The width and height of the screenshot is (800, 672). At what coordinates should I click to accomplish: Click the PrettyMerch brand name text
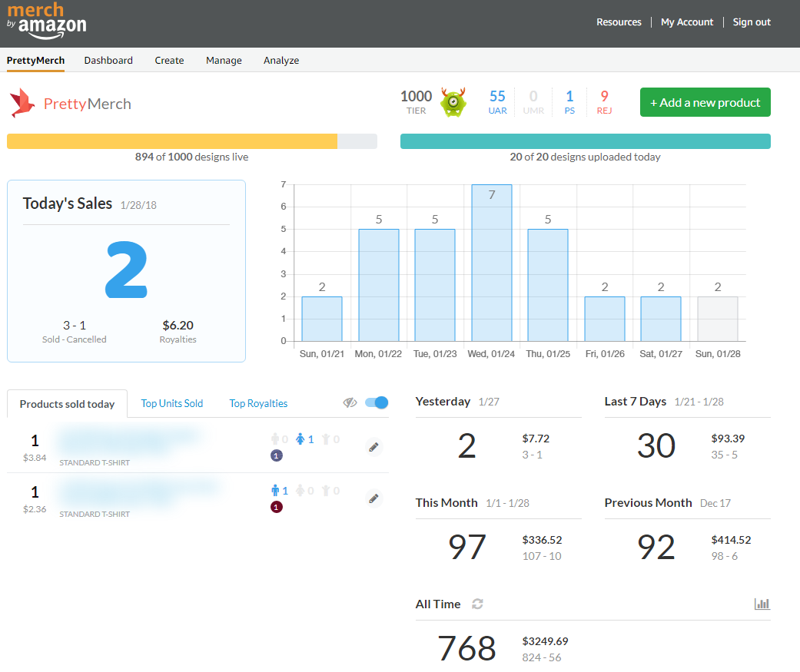point(88,104)
